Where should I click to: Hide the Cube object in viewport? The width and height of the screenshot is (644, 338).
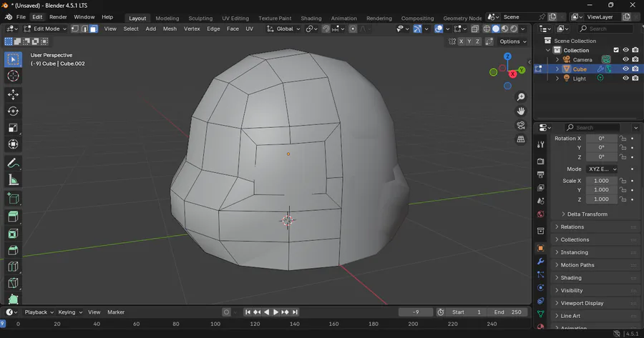625,69
